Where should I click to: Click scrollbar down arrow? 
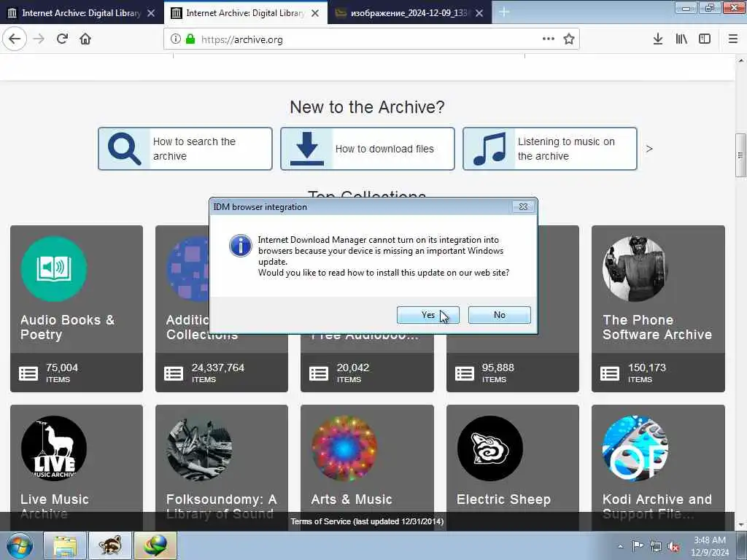point(741,525)
